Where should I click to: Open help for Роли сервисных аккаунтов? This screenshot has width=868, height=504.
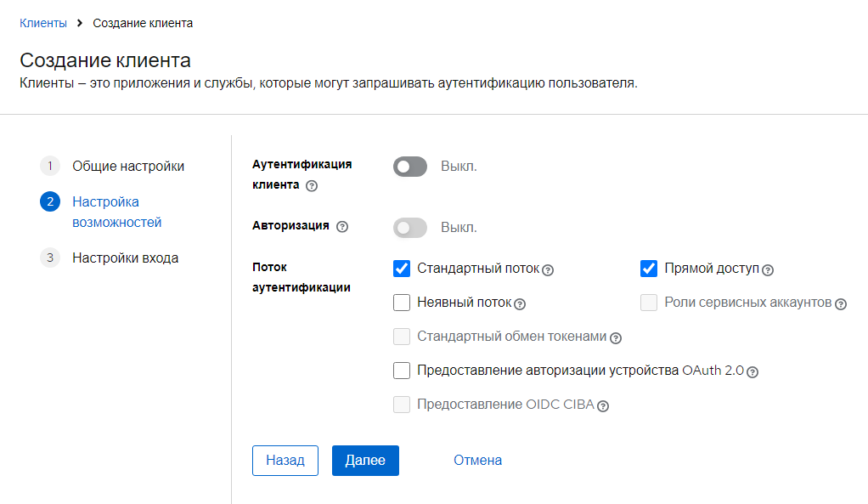tap(842, 303)
